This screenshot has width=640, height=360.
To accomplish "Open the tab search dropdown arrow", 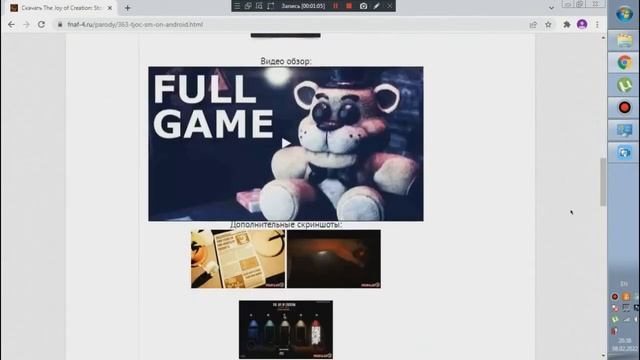I will tap(551, 8).
